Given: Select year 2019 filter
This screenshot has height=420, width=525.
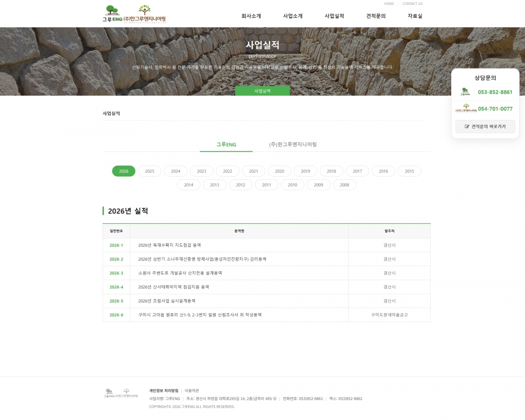Looking at the screenshot, I should [x=305, y=171].
